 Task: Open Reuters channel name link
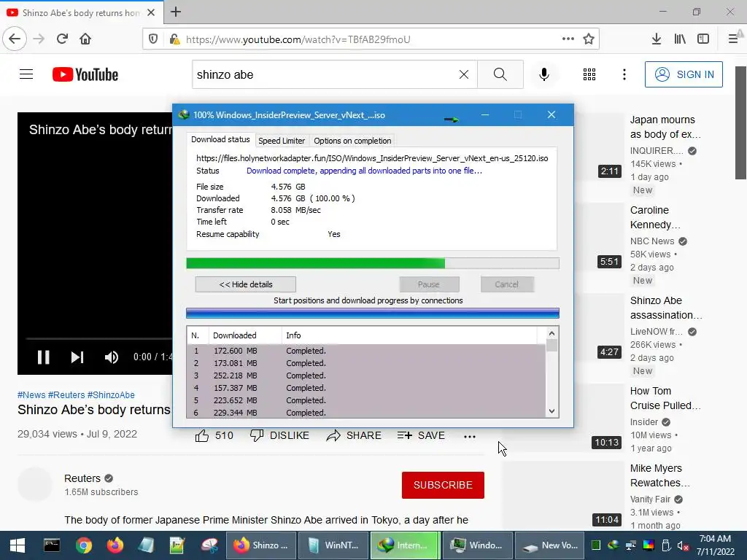tap(82, 478)
